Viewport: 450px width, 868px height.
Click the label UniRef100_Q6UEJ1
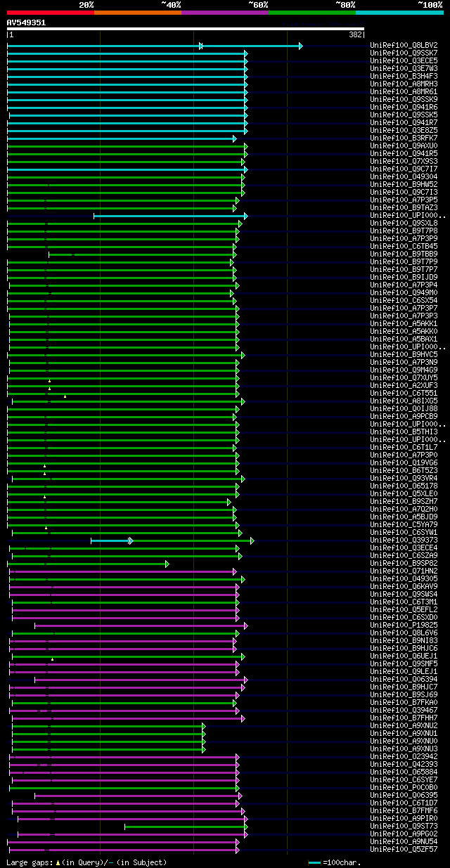404,656
